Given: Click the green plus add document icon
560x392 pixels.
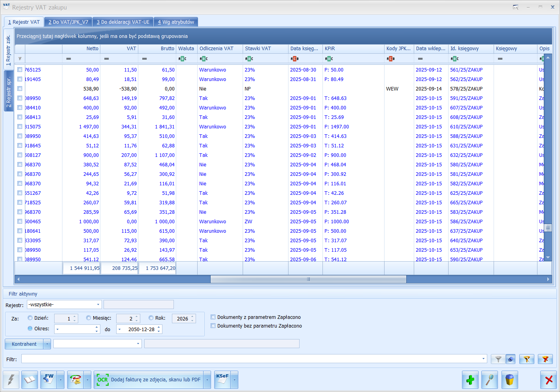Looking at the screenshot, I should point(470,380).
